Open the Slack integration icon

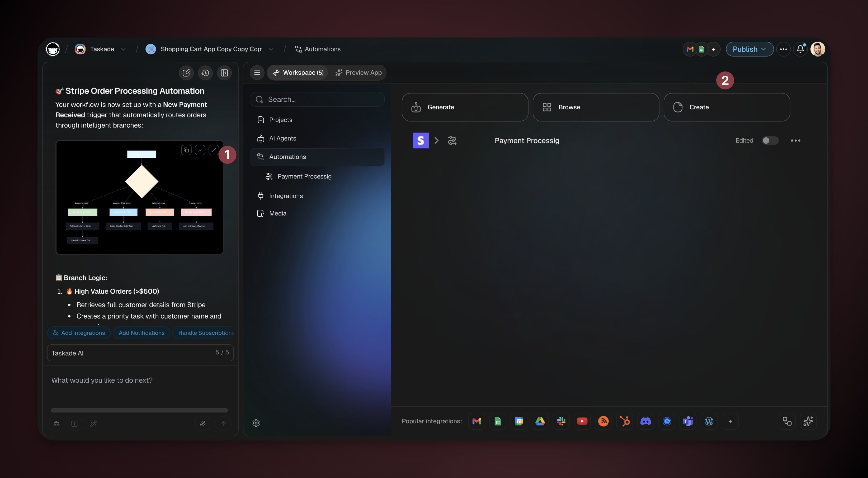click(x=561, y=421)
